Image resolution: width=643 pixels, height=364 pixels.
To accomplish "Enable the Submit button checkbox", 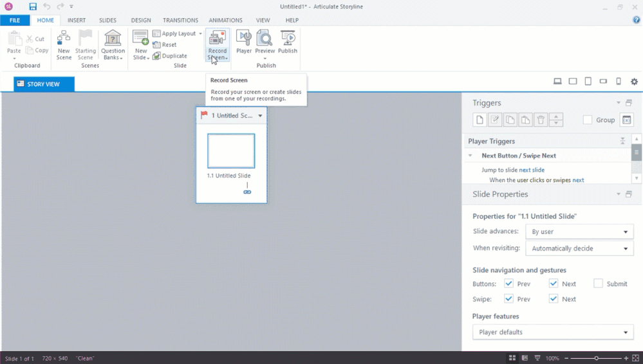I will 598,284.
